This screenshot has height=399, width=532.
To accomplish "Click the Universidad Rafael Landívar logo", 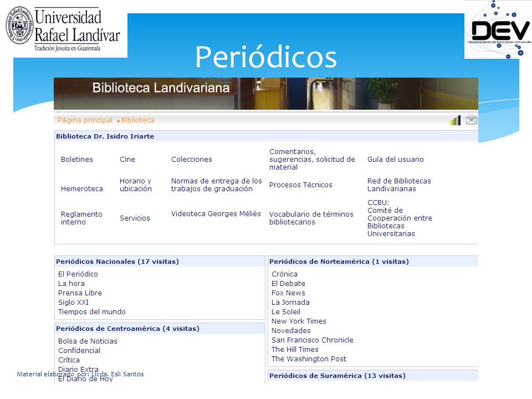I will tap(63, 30).
